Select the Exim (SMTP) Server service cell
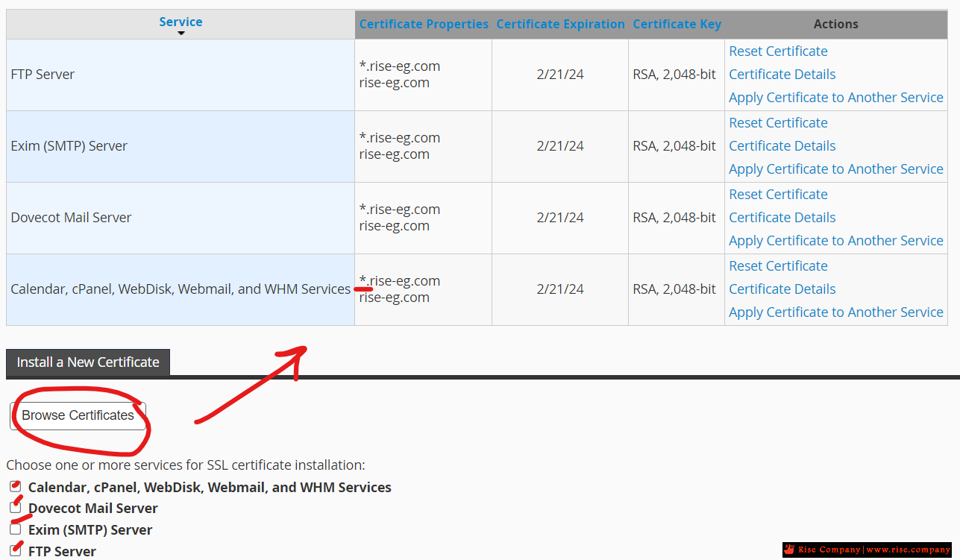The image size is (960, 560). click(181, 146)
